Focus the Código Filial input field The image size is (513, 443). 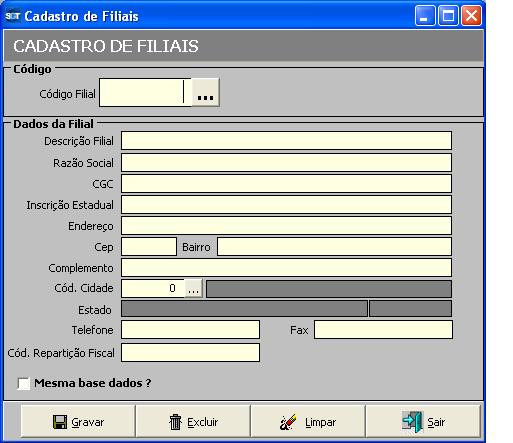pos(145,93)
